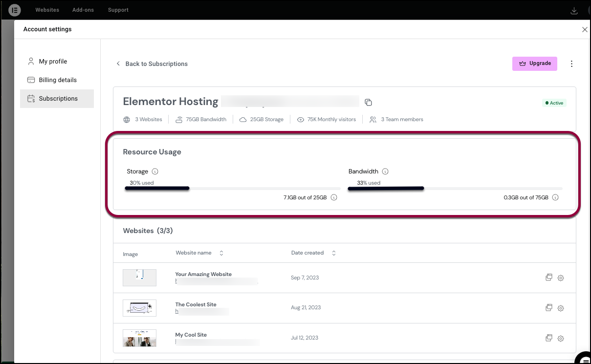Open settings gear for The Coolest Site
The height and width of the screenshot is (364, 591).
coord(561,308)
